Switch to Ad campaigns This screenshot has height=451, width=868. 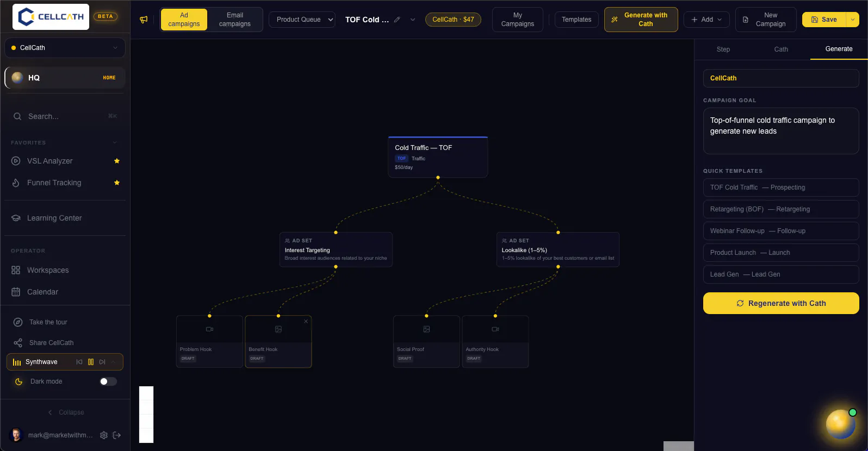(184, 20)
